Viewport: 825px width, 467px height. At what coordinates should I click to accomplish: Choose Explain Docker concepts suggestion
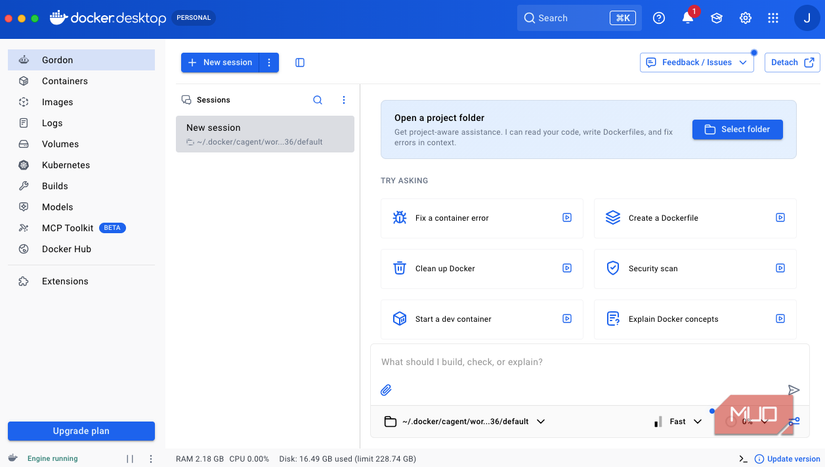point(695,319)
